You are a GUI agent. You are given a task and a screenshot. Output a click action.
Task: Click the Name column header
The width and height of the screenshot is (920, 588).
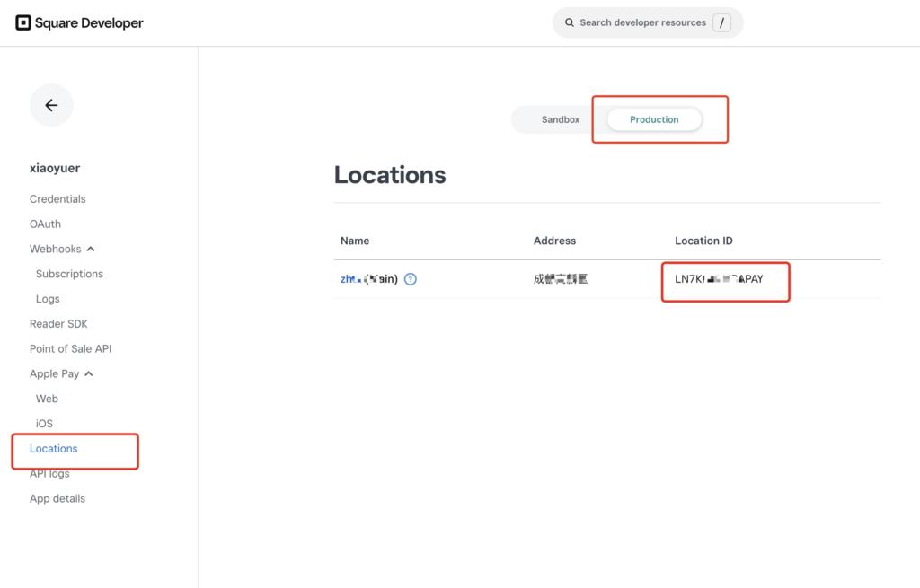pyautogui.click(x=355, y=241)
